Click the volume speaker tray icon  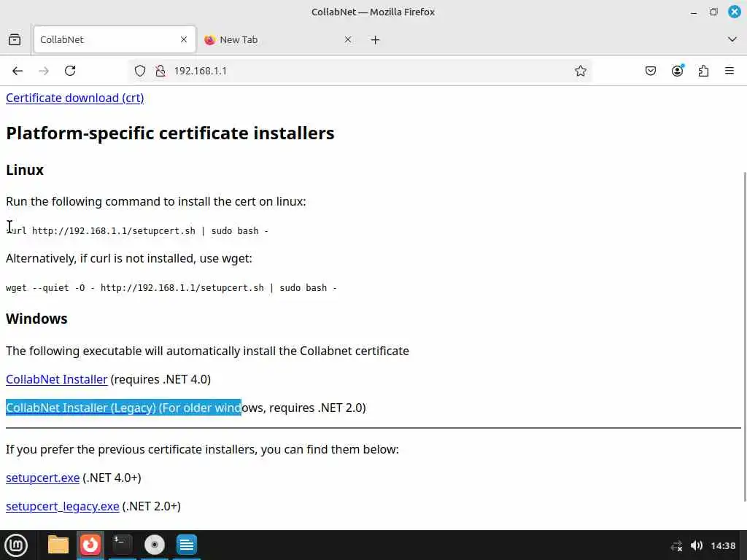pyautogui.click(x=697, y=545)
